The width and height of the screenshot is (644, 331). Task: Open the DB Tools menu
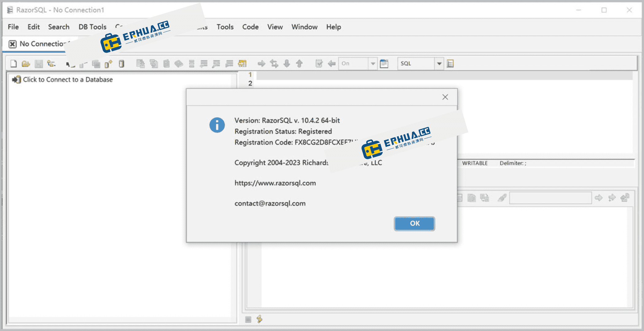point(92,27)
